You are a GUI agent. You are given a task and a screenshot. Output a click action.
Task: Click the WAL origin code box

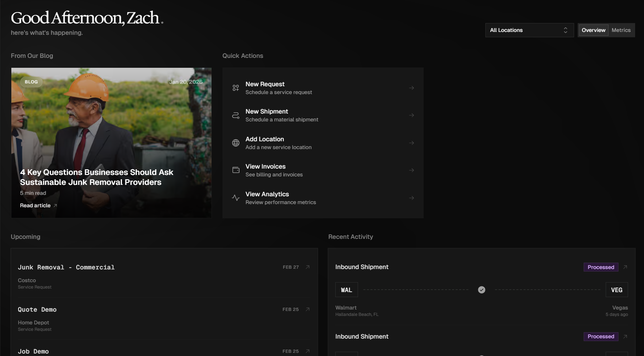(x=346, y=290)
